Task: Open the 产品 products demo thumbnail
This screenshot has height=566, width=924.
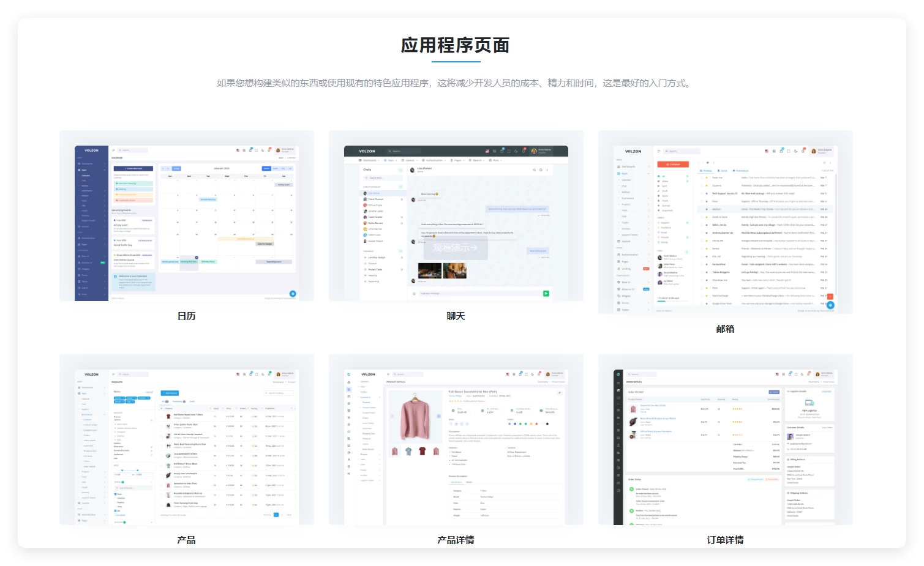Action: coord(186,439)
